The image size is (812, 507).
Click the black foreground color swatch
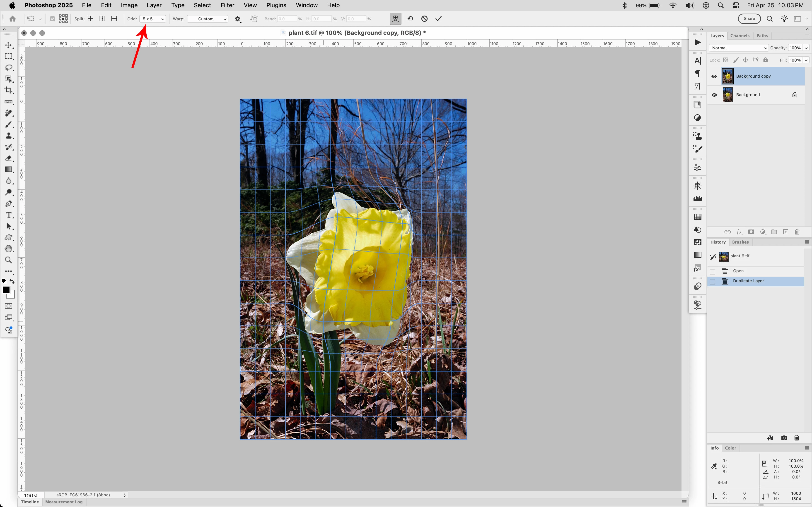6,290
